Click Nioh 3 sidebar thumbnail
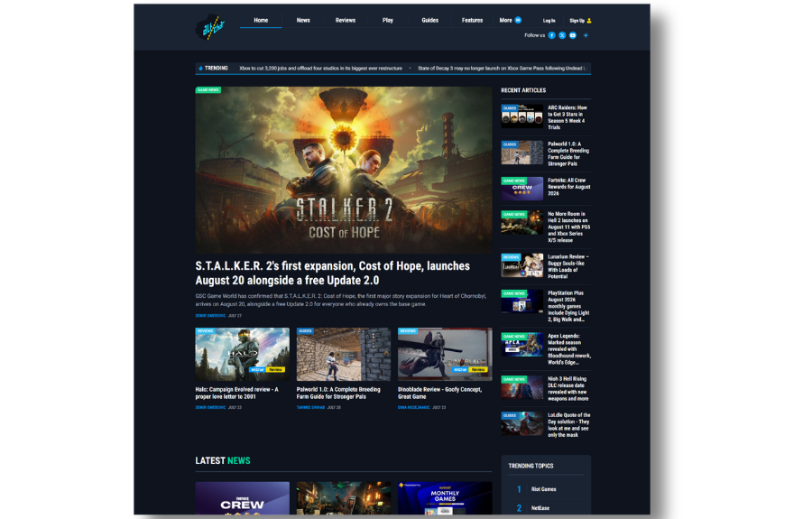 pos(522,387)
